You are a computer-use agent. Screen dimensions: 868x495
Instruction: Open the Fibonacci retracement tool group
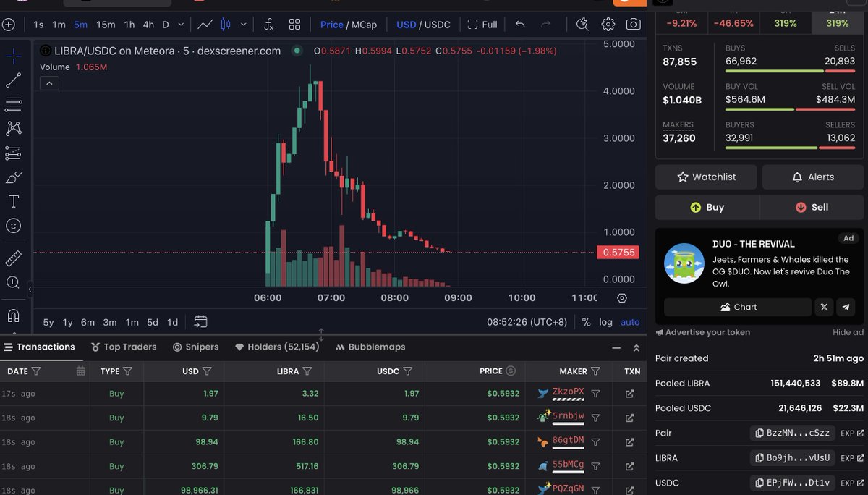click(x=13, y=104)
